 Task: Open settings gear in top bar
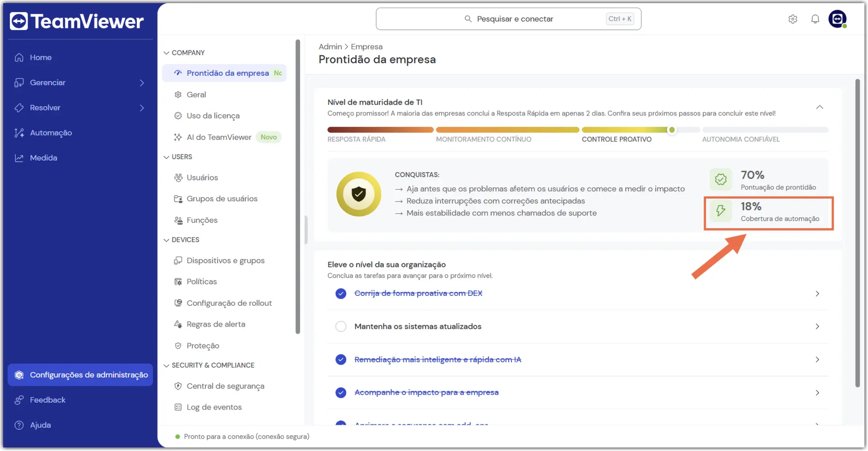(793, 19)
